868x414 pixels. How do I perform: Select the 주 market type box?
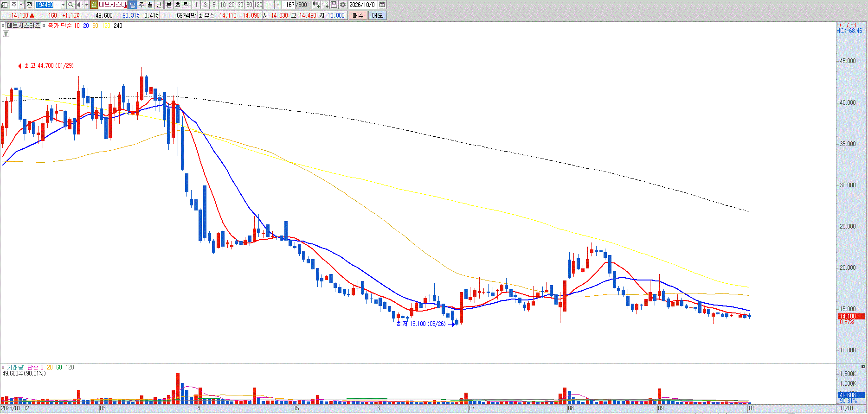tap(13, 5)
